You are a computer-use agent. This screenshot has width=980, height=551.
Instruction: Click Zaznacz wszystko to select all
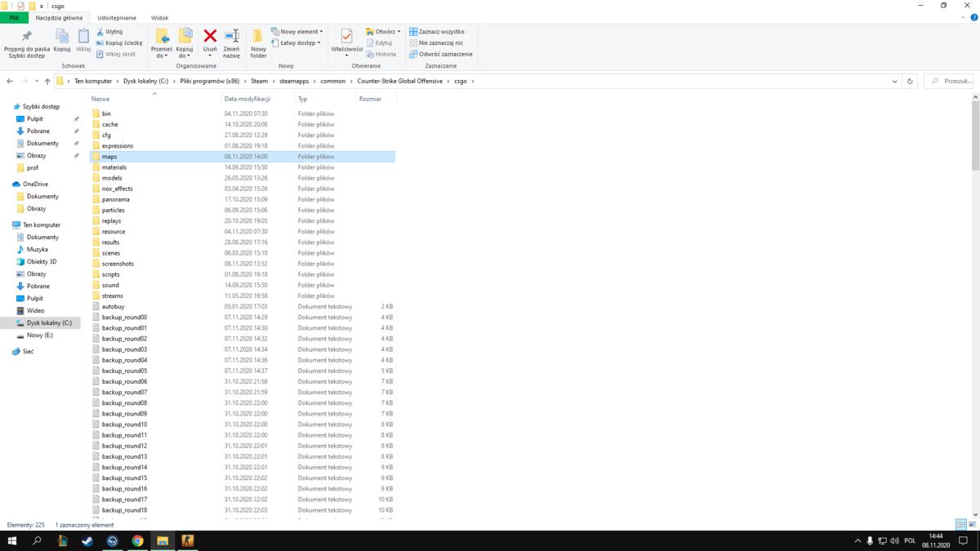tap(436, 32)
